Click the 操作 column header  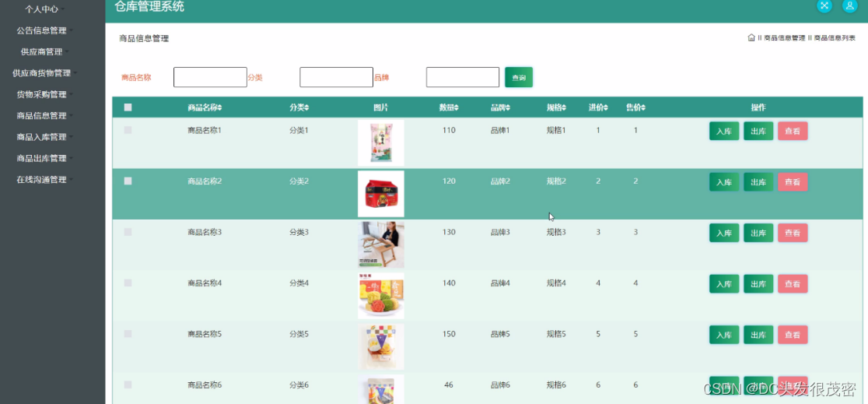pyautogui.click(x=758, y=107)
